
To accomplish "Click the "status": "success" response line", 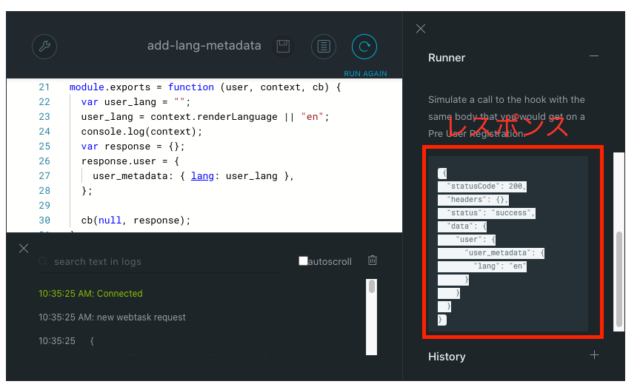I will [487, 213].
